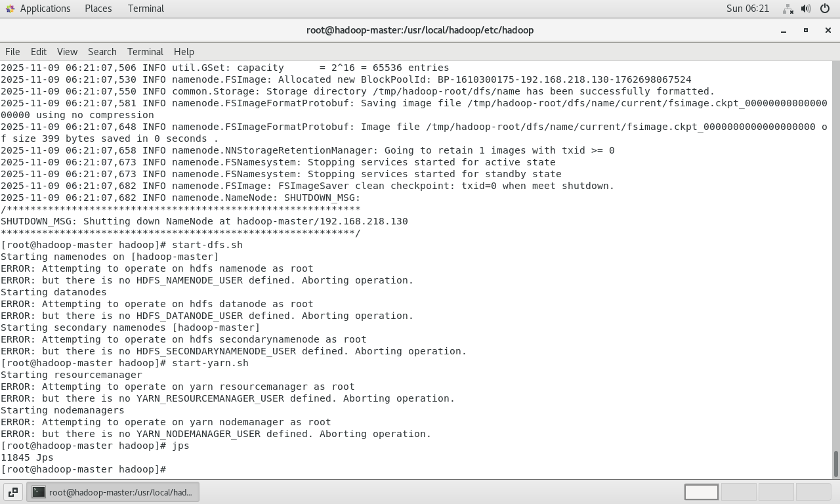
Task: Open the File menu
Action: (12, 52)
